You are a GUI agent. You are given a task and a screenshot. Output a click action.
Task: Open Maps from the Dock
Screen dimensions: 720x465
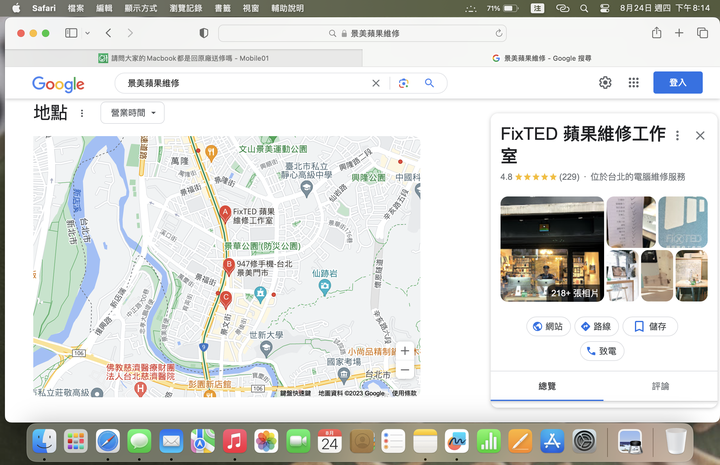click(202, 441)
